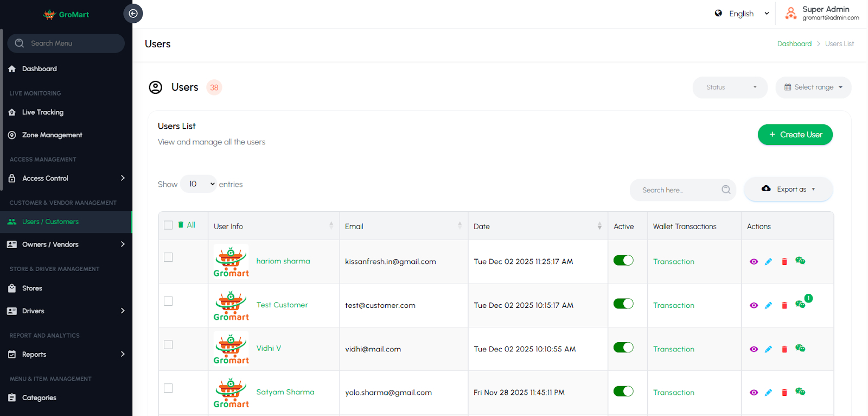
Task: Open Zone Management in the sidebar
Action: pos(52,135)
